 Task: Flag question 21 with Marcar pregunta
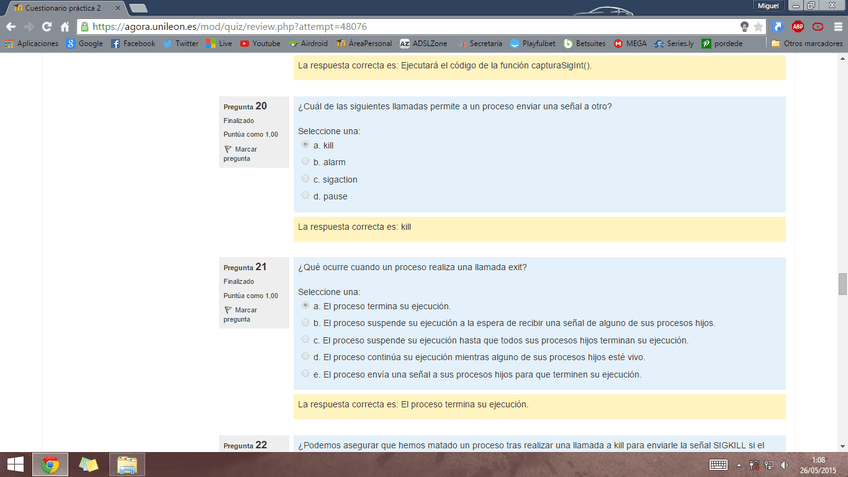click(240, 314)
